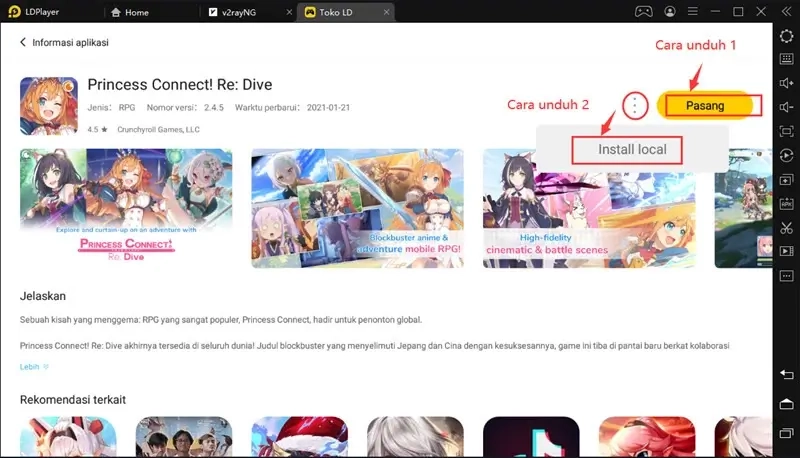This screenshot has width=800, height=458.
Task: Open recommended app with red-haired character
Action: [x=647, y=437]
